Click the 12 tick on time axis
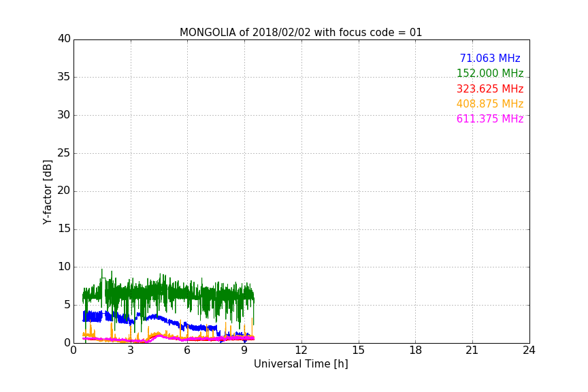 (301, 350)
